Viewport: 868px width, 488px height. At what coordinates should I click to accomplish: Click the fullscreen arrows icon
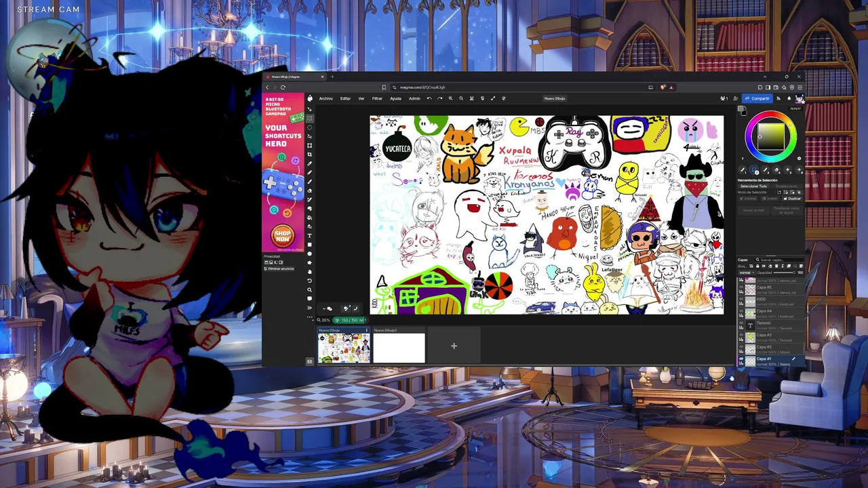[x=493, y=98]
